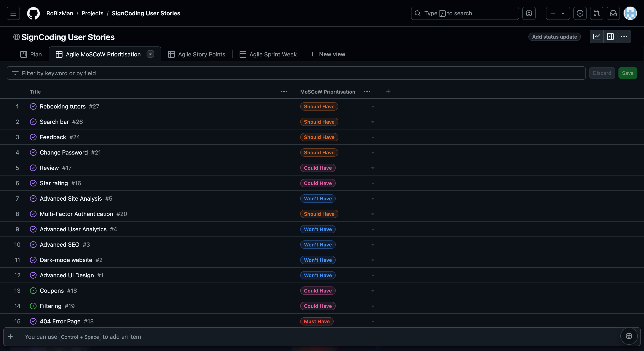Screen dimensions: 644x351
Task: Open pull requests icon in header
Action: tap(596, 13)
